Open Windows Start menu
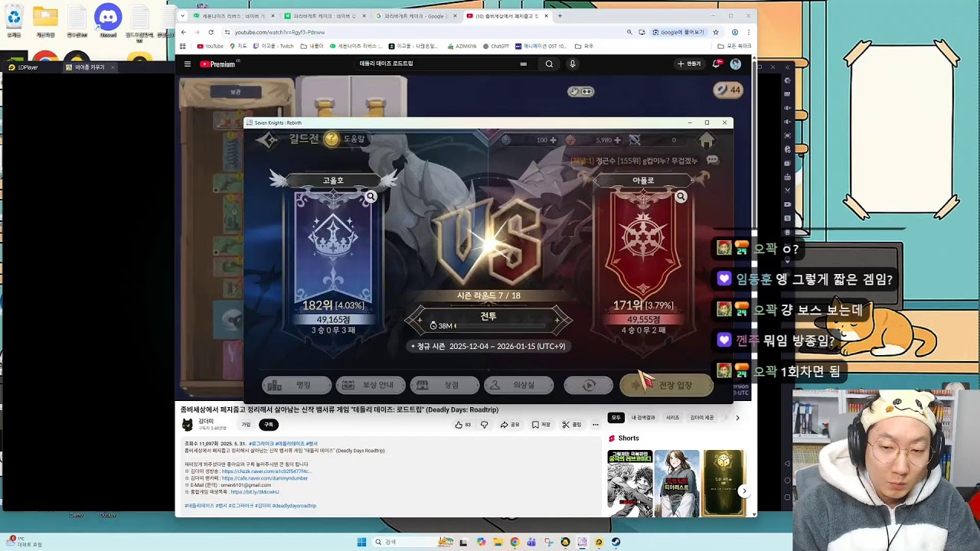 pos(361,542)
